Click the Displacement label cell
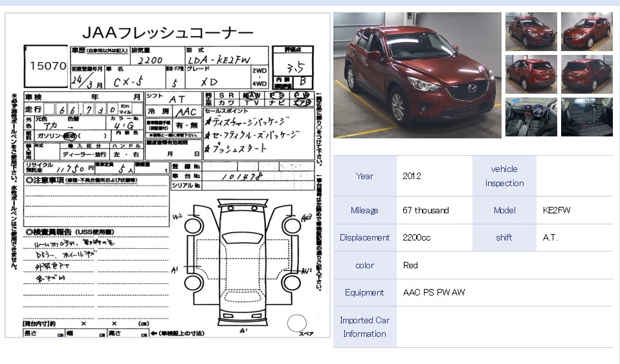The image size is (620, 364). (x=364, y=237)
